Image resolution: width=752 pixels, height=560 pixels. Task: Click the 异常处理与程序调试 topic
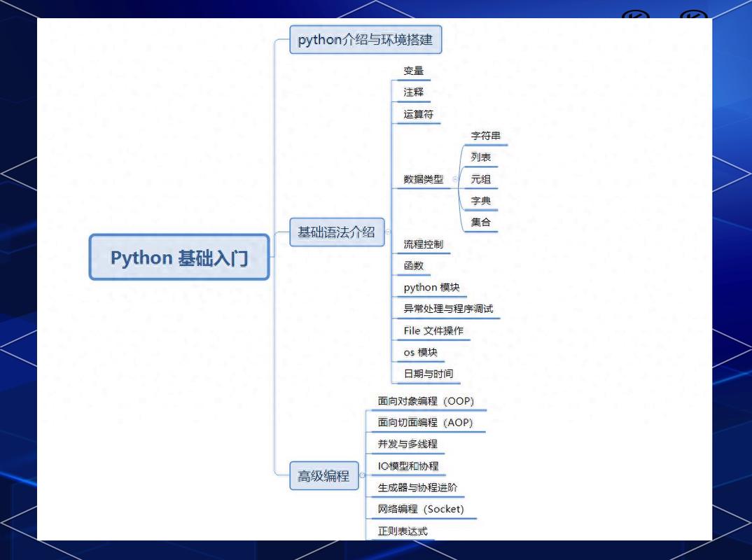click(448, 309)
